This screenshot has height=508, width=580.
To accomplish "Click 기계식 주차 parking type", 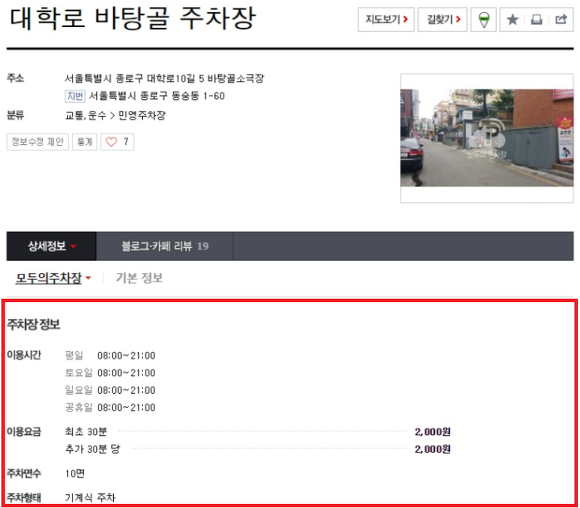I will click(x=90, y=498).
